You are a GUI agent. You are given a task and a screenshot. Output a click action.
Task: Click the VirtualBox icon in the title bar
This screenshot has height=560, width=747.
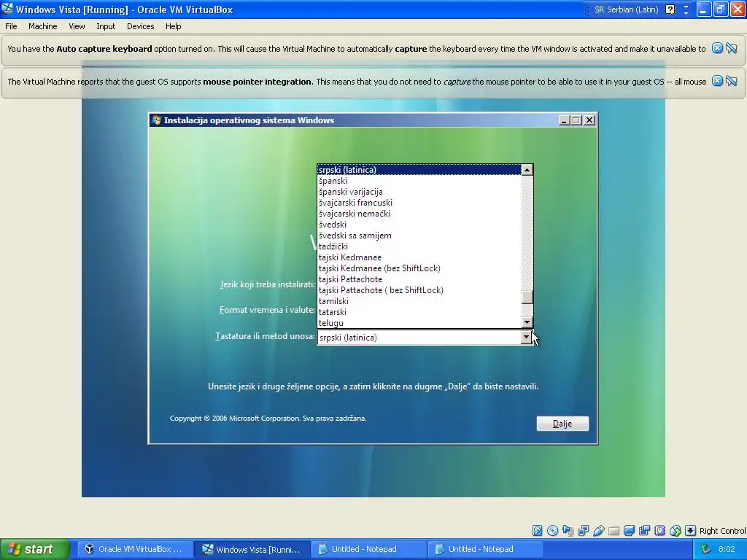point(7,9)
